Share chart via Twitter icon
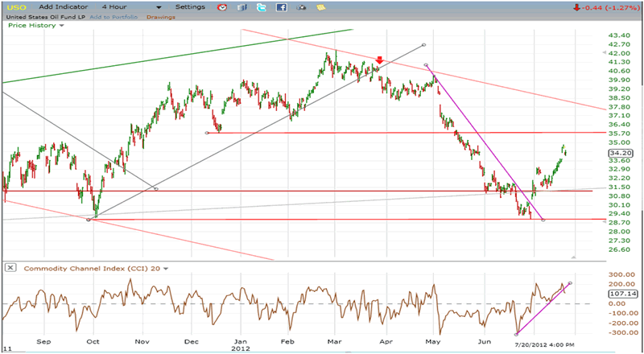The width and height of the screenshot is (644, 354). 261,7
